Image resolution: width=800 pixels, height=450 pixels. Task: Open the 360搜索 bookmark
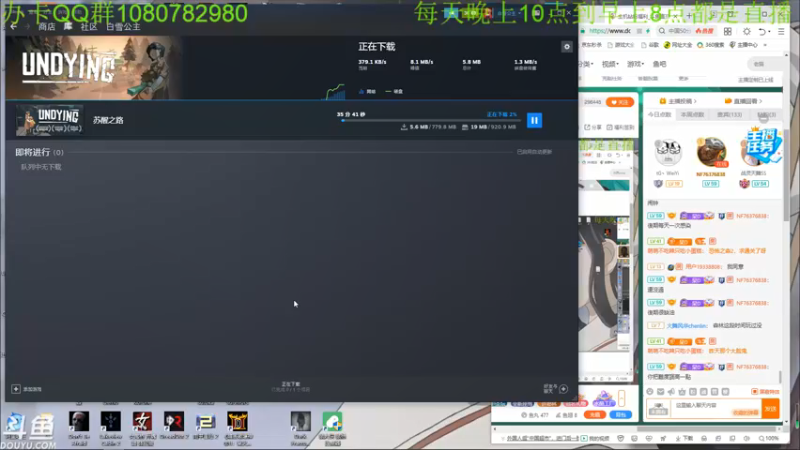[710, 45]
